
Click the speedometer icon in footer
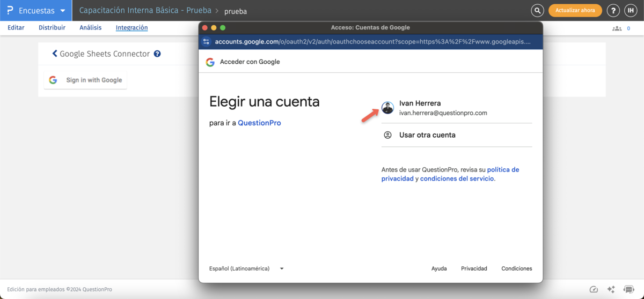coord(594,289)
